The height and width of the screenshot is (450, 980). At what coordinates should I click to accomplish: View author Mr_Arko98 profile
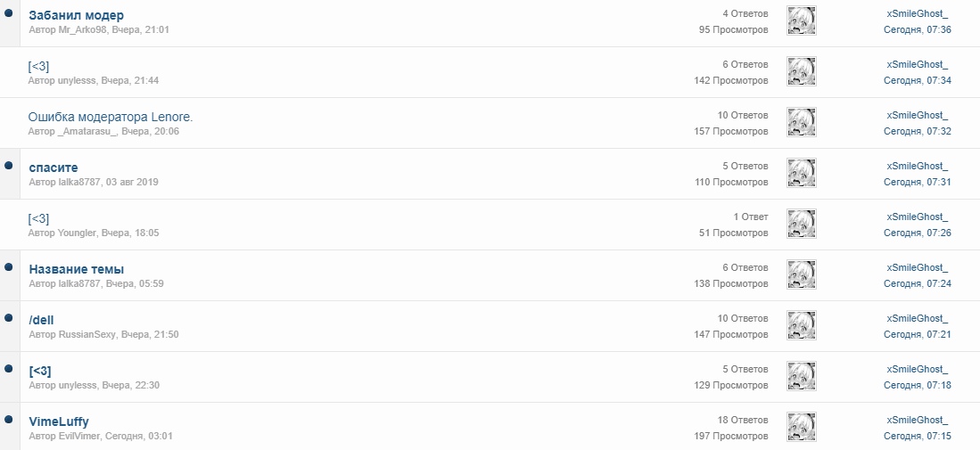click(x=83, y=29)
